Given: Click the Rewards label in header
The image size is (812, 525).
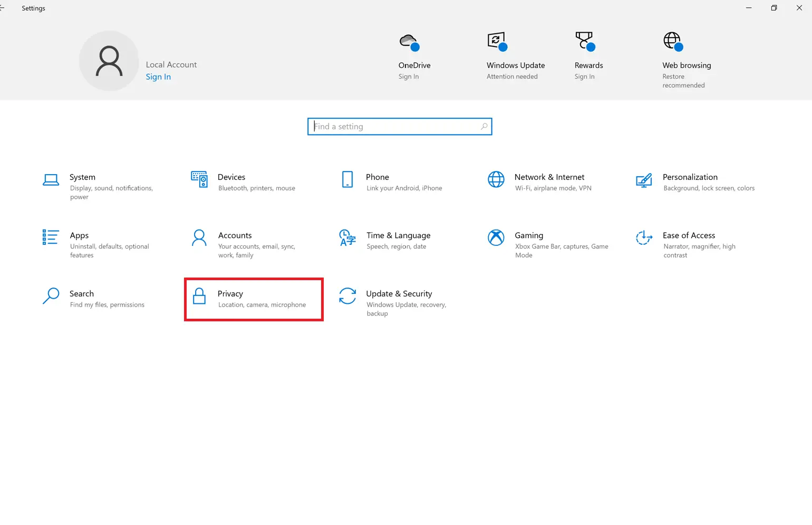Looking at the screenshot, I should click(x=588, y=65).
